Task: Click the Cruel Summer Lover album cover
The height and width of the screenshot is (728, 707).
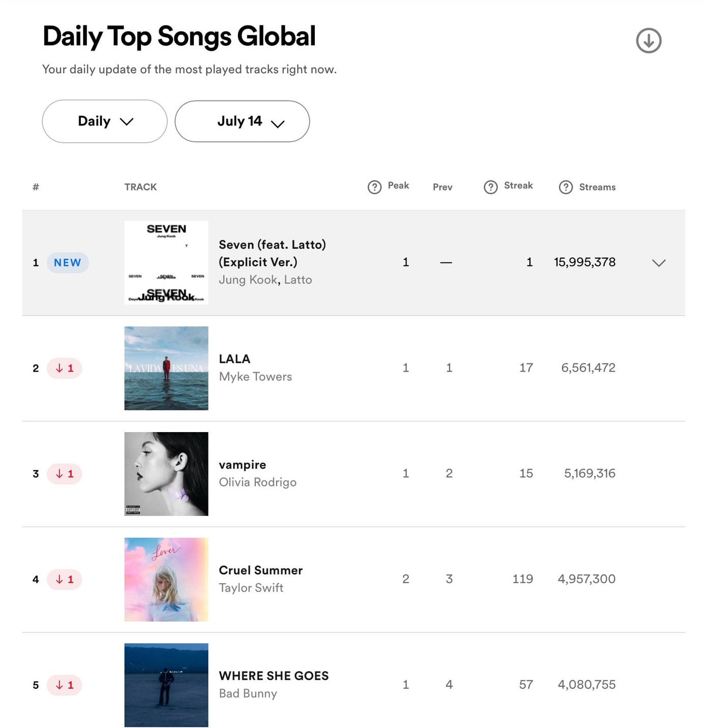Action: tap(166, 580)
